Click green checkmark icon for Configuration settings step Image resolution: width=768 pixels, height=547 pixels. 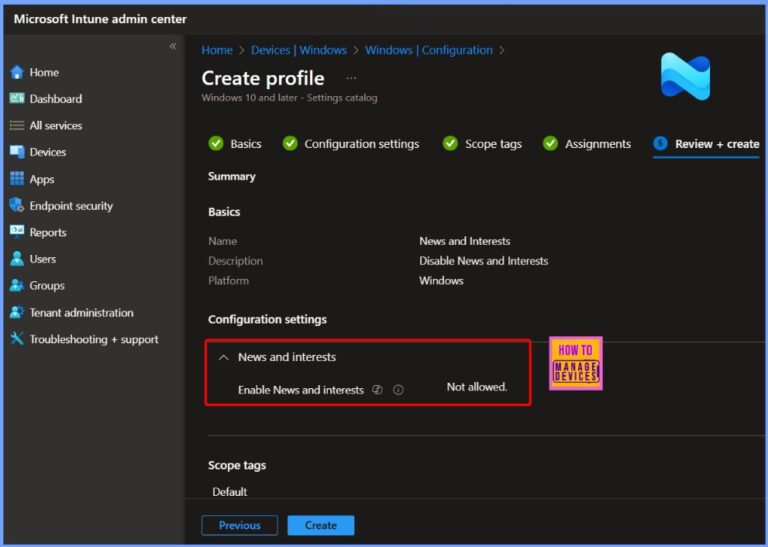click(290, 143)
